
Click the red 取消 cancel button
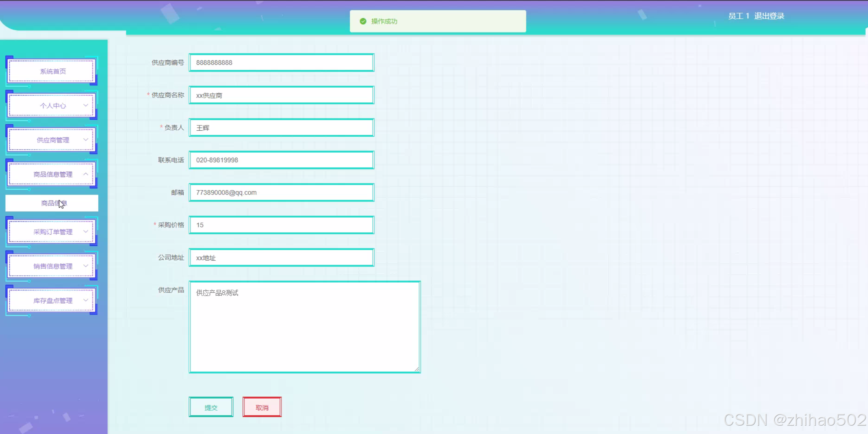(x=262, y=408)
